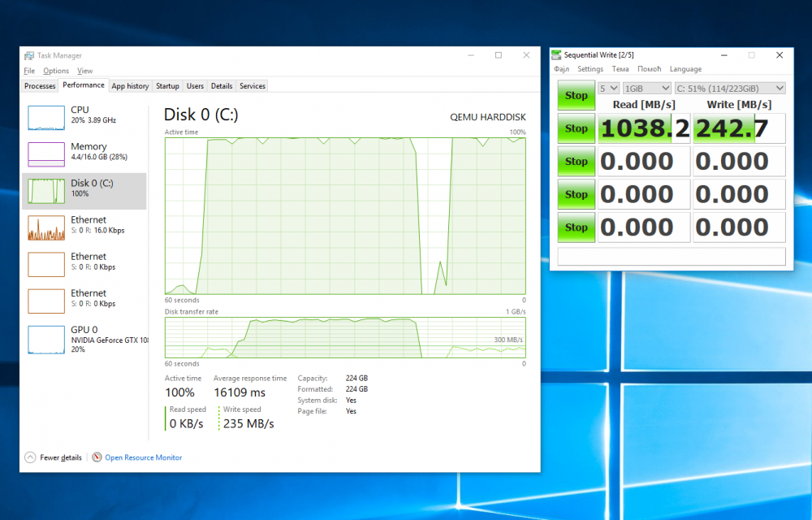Image resolution: width=812 pixels, height=520 pixels.
Task: Switch to App history tab
Action: (x=130, y=86)
